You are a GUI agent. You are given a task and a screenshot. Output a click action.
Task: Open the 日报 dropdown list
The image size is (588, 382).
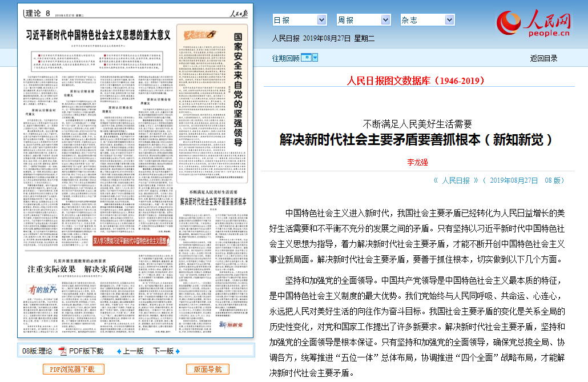point(299,20)
